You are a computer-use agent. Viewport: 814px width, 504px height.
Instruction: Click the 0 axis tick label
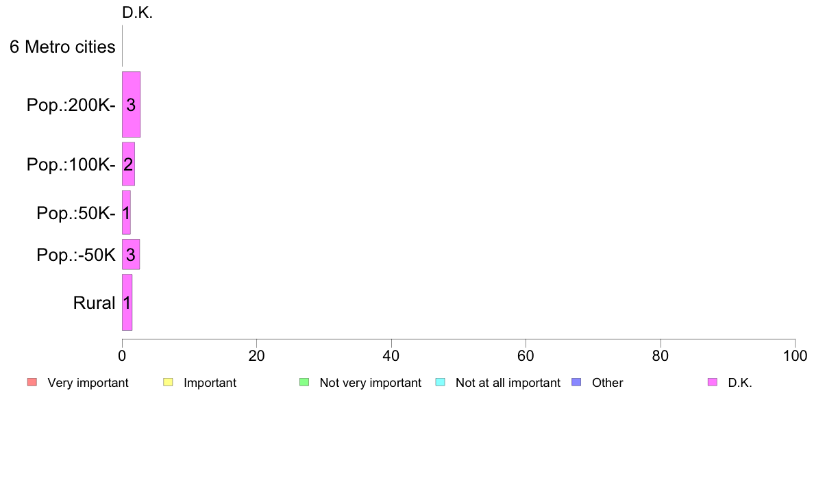pyautogui.click(x=122, y=355)
